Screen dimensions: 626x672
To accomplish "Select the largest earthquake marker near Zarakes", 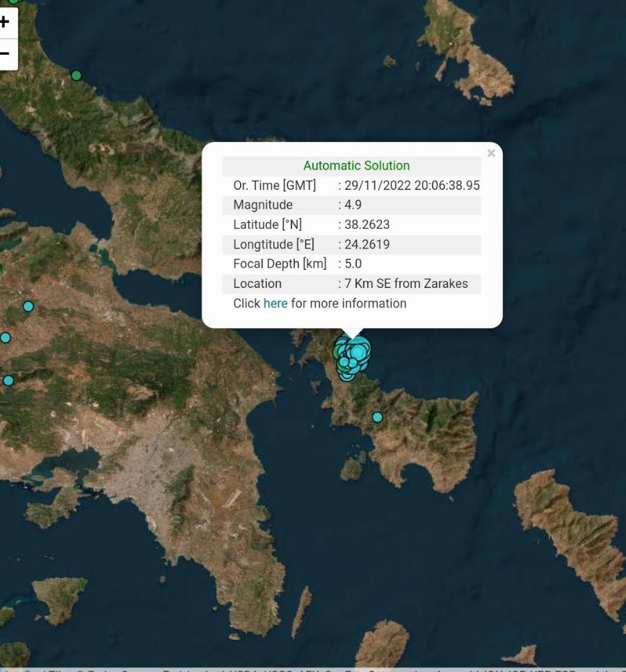I will click(x=358, y=352).
